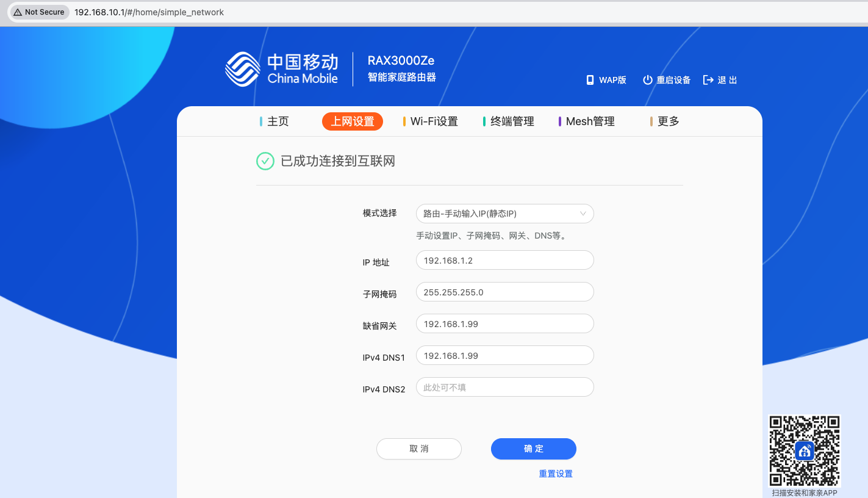The width and height of the screenshot is (868, 498).
Task: Open the Wi-Fi设置 tab
Action: click(x=434, y=121)
